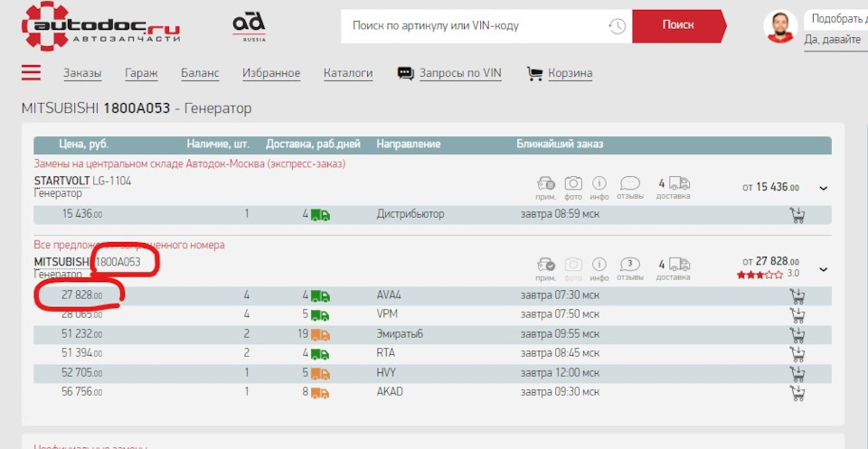
Task: Add AVA4 offer to cart
Action: coord(797,295)
